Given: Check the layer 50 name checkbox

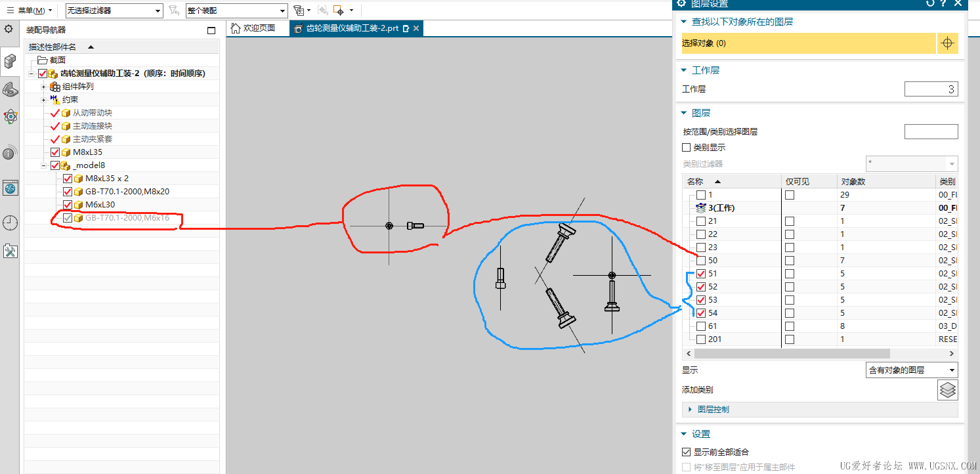Looking at the screenshot, I should [701, 261].
